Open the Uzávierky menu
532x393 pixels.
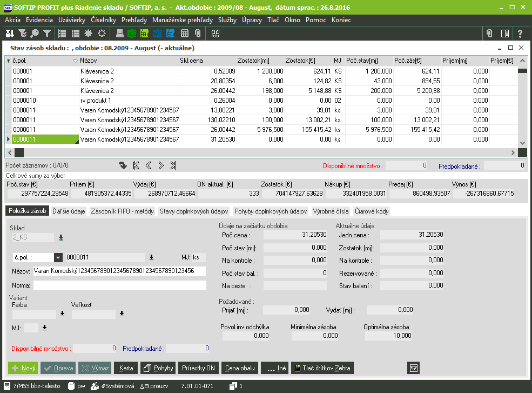(x=72, y=20)
